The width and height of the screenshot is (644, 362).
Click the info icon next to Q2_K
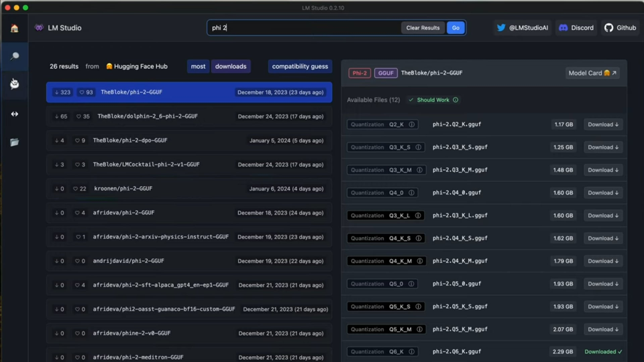412,124
